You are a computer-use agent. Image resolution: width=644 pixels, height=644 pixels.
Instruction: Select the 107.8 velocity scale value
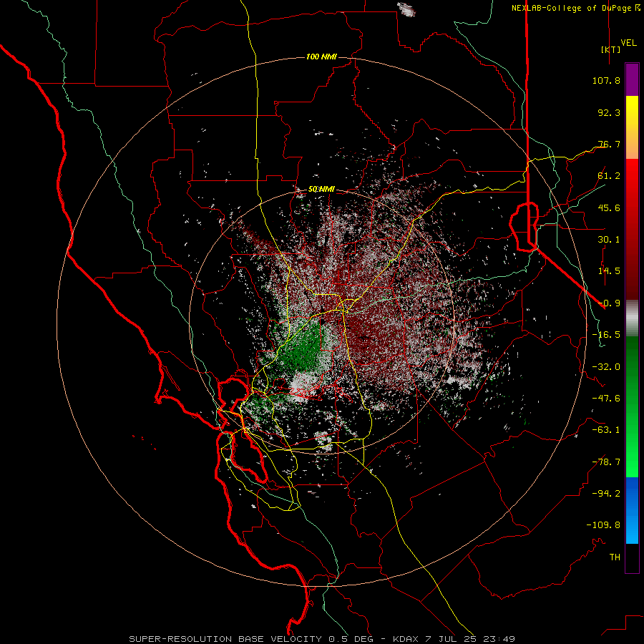point(606,80)
